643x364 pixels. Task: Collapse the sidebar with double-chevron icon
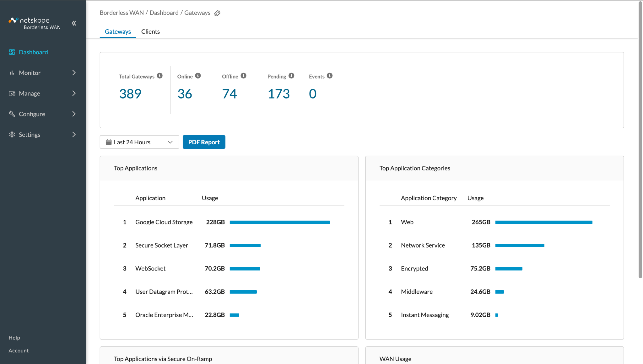74,23
